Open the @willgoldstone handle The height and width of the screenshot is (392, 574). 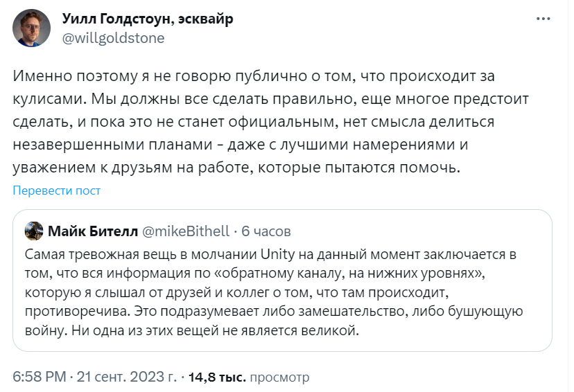coord(113,38)
